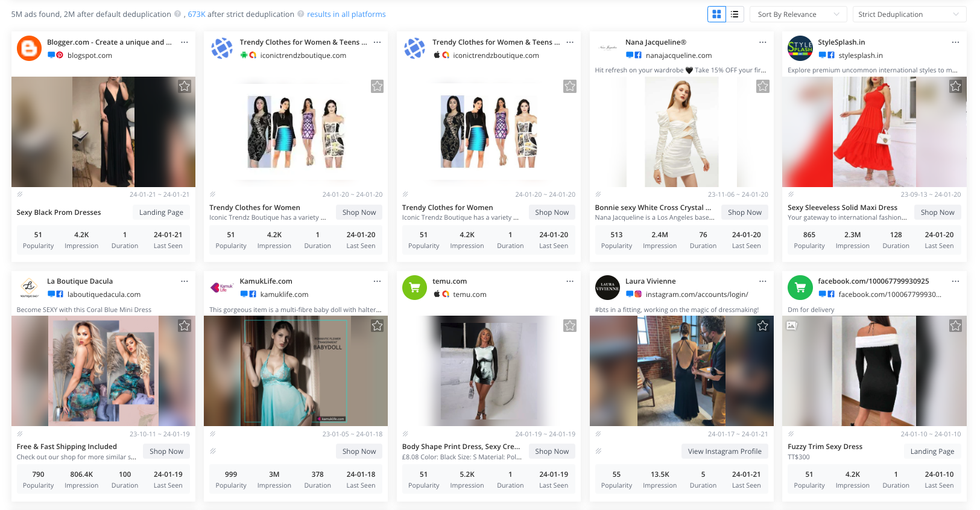
Task: Open Landing Page for Fuzzy Trim Sexy Dress
Action: coord(932,451)
